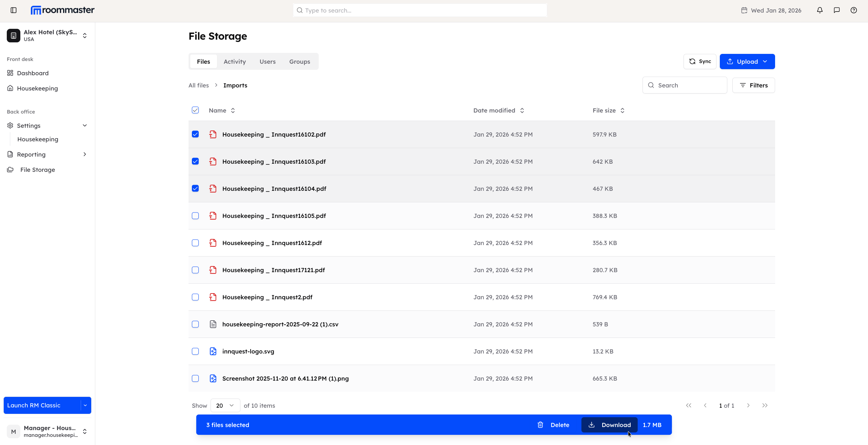868x445 pixels.
Task: Open notifications bell icon
Action: [x=820, y=10]
